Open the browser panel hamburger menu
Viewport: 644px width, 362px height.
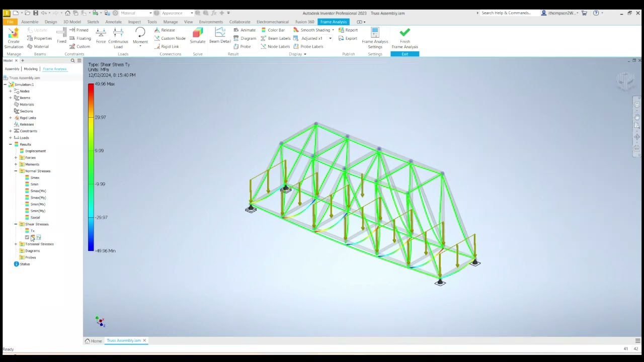click(79, 60)
